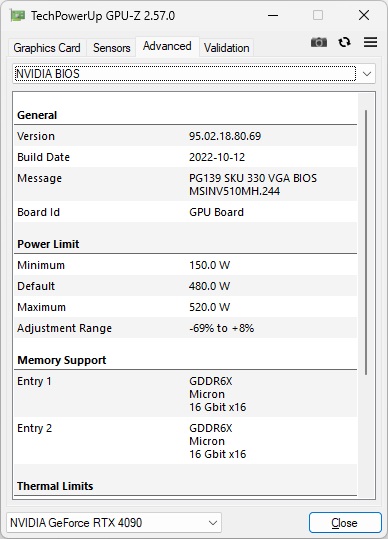Click the Message row label
Image resolution: width=388 pixels, height=539 pixels.
click(x=40, y=178)
